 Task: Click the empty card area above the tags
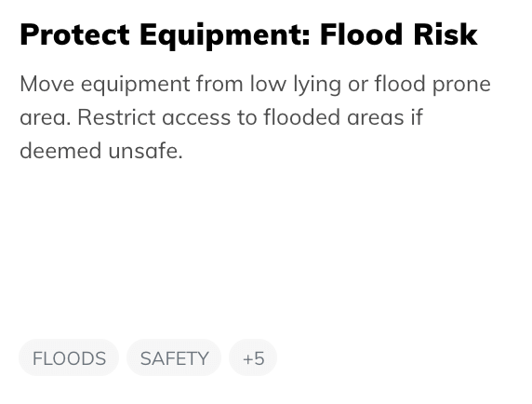[265, 249]
